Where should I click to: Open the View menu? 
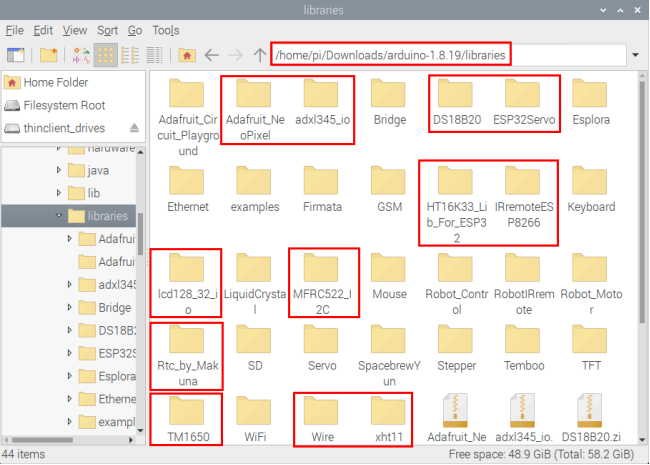pyautogui.click(x=75, y=30)
